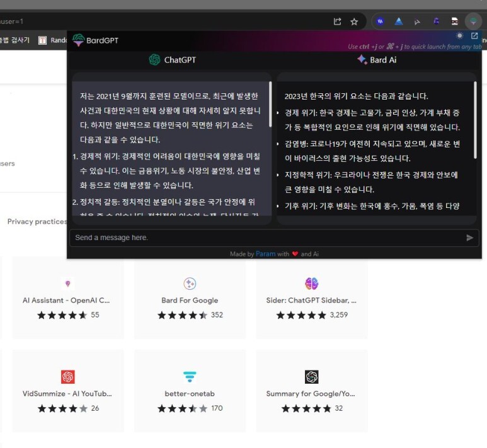Open the Rando bookmark in bookmarks bar
Screen dimensions: 487x448
coord(52,40)
